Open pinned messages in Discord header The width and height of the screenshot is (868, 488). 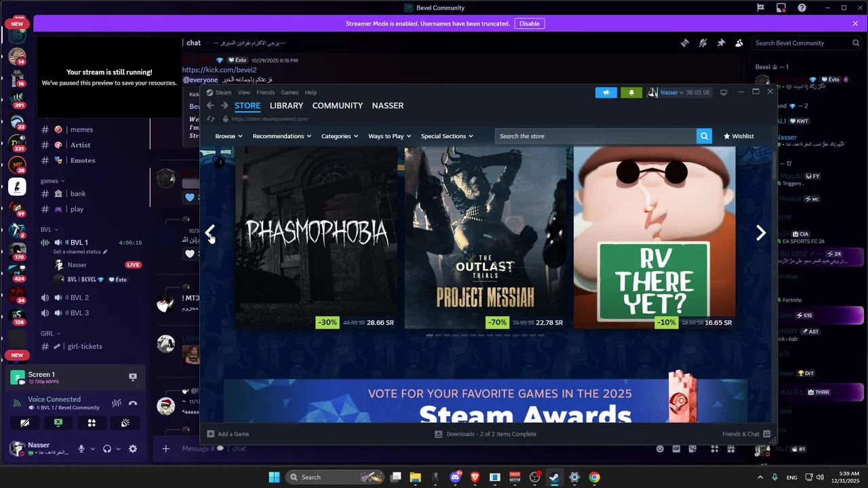721,43
